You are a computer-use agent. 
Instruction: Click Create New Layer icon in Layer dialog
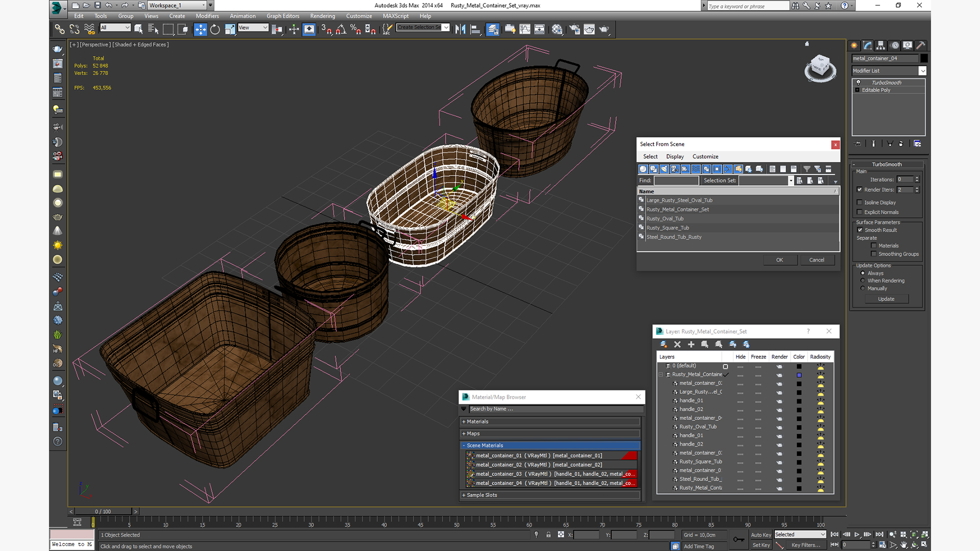[x=664, y=344]
